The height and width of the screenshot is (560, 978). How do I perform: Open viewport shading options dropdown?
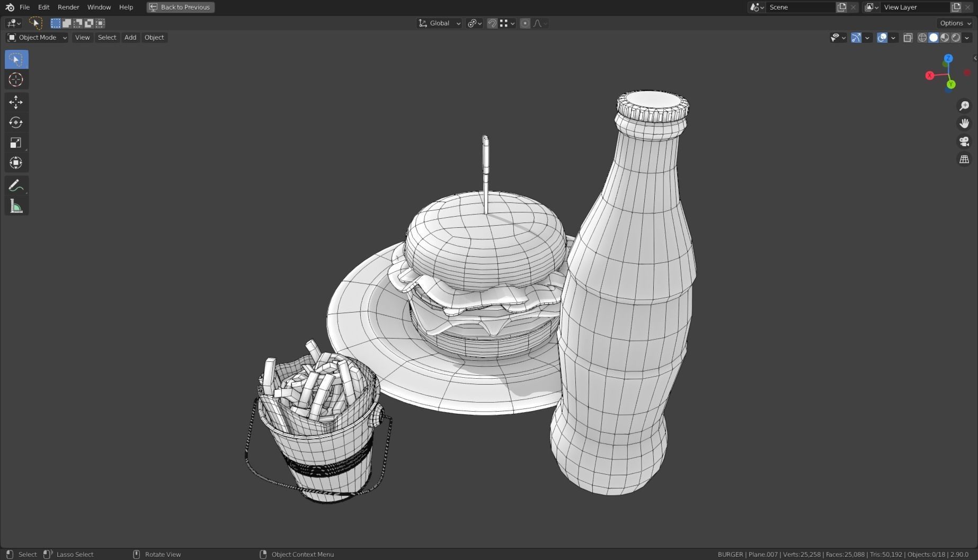point(967,38)
